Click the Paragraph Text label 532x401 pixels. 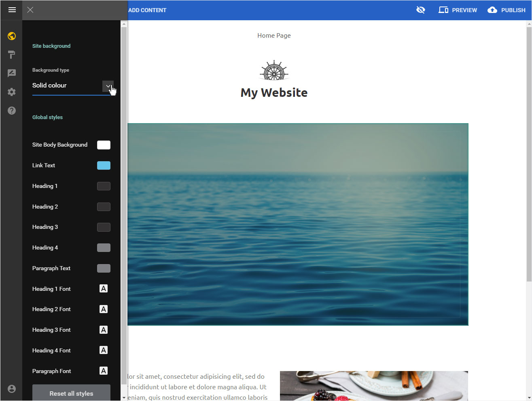pos(51,268)
